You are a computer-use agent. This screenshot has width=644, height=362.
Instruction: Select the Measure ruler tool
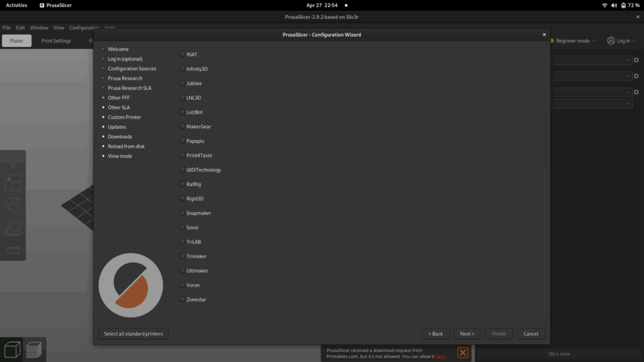(13, 250)
